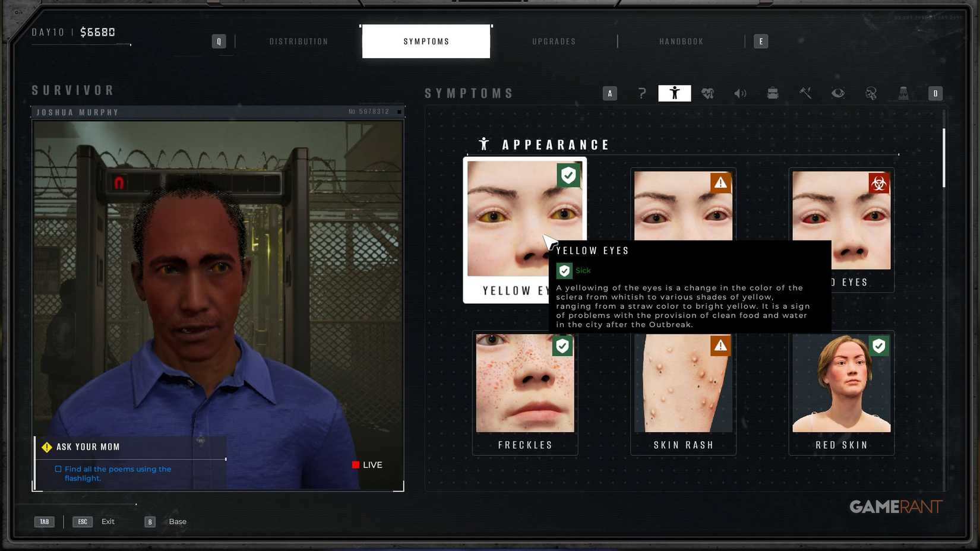Check the flashlight poems task checkbox
This screenshot has width=980, height=551.
[x=58, y=468]
